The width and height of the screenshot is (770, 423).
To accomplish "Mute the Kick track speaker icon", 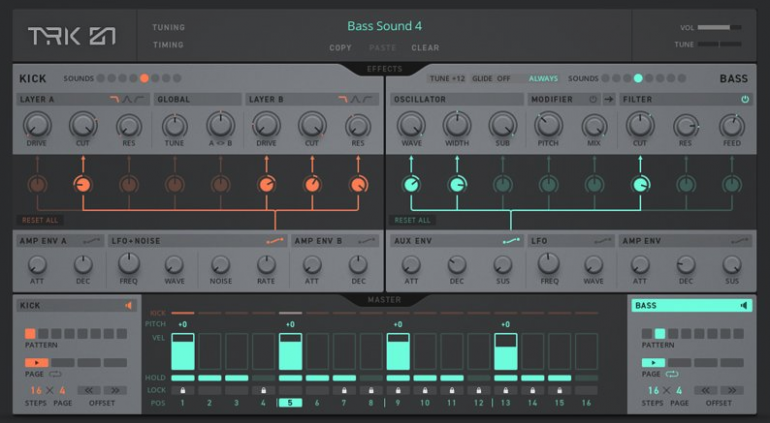I will pyautogui.click(x=129, y=305).
